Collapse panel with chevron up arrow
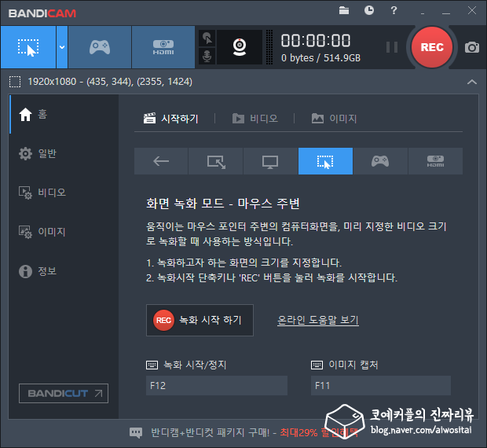Image resolution: width=487 pixels, height=448 pixels. coord(472,82)
